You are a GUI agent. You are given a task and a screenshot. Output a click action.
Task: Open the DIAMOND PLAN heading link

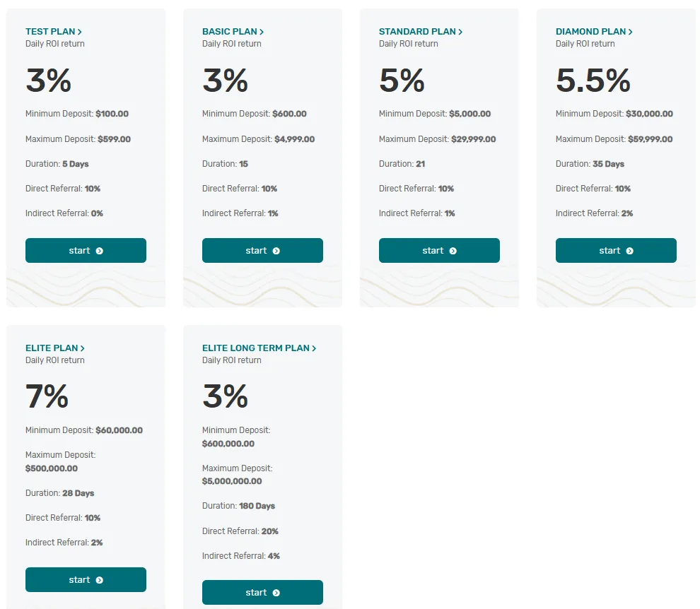click(x=590, y=32)
